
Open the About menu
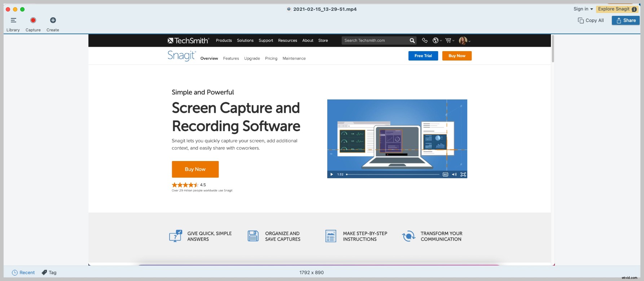click(x=308, y=41)
